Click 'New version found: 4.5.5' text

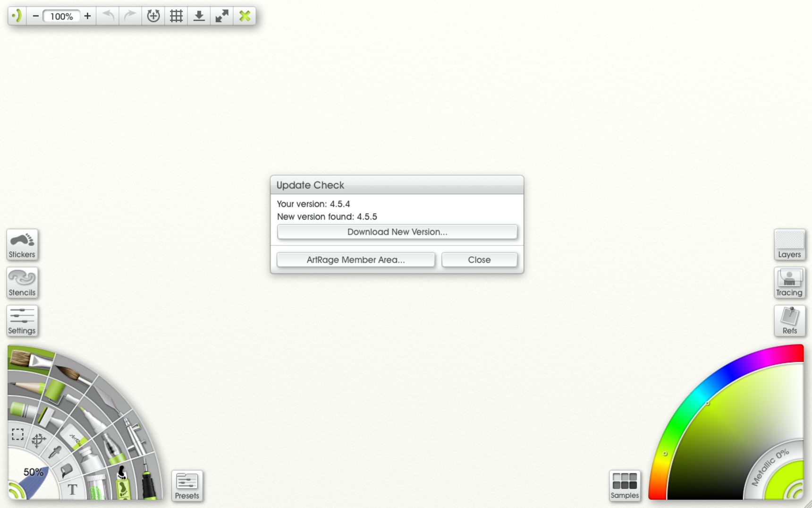coord(327,217)
